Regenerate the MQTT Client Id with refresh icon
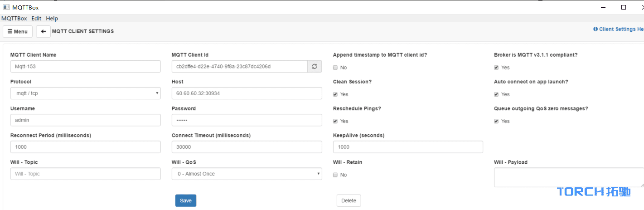 point(315,66)
